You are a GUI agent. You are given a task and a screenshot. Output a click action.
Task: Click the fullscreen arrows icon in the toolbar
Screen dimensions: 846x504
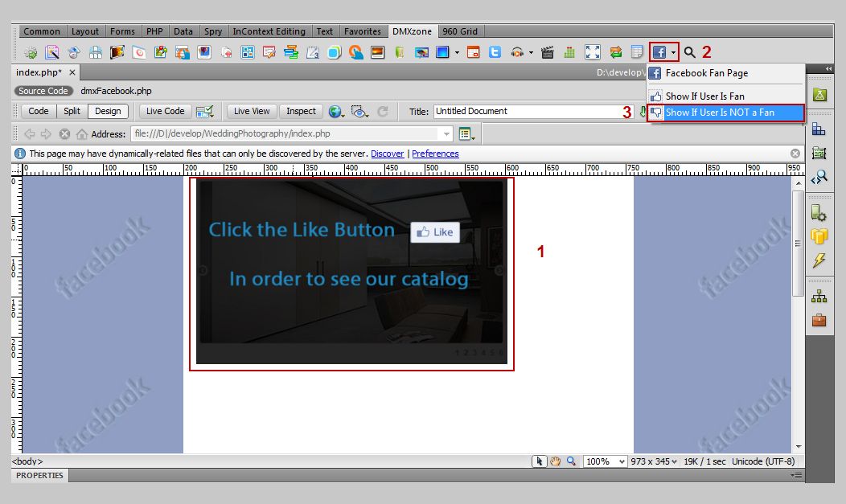(x=593, y=52)
